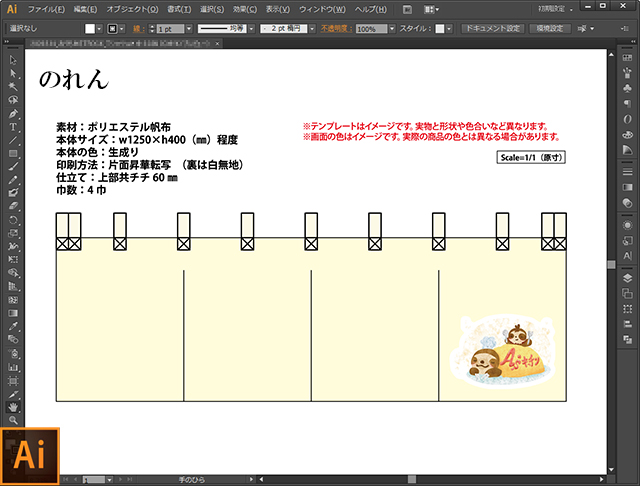Open the Brushes panel icon
Viewport: 640px width, 486px height.
point(627,73)
